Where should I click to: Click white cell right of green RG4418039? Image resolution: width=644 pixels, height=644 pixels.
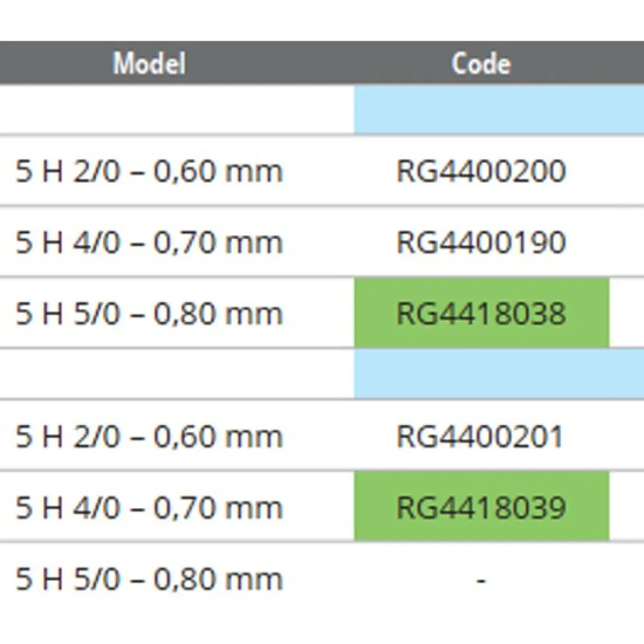(x=627, y=508)
